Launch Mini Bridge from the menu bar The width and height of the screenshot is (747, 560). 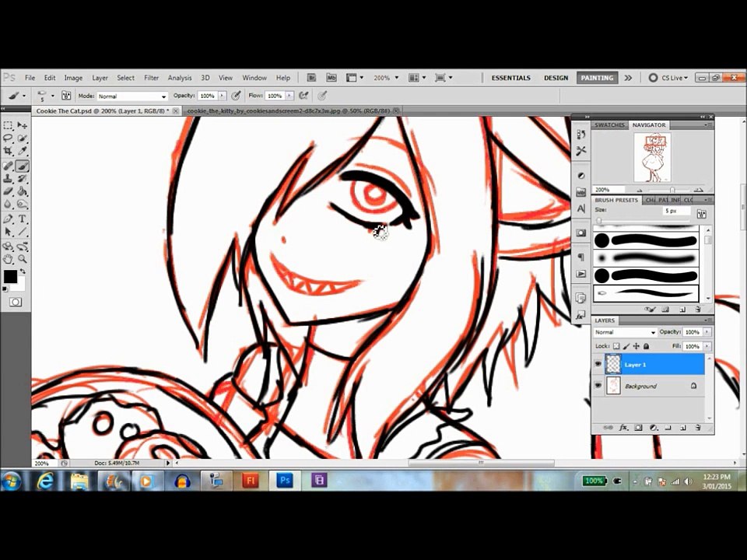pos(331,78)
